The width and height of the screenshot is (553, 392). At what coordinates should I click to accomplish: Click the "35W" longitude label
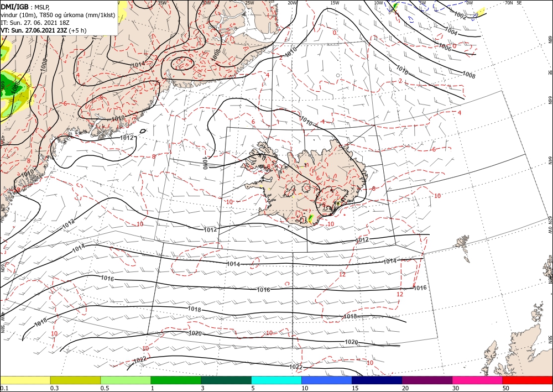coord(162,3)
